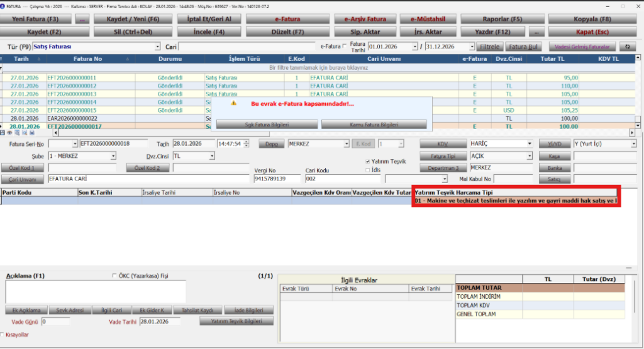Open the start date 01.01.2026 dropdown

point(415,47)
